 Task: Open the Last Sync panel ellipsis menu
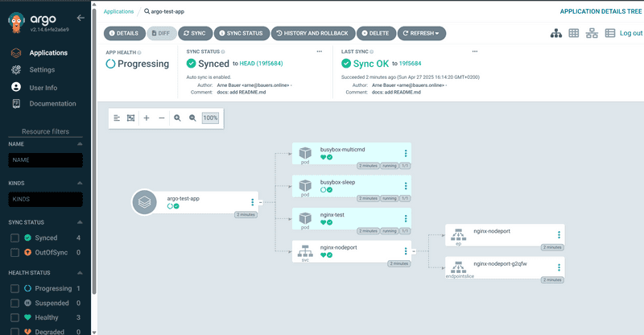(x=475, y=52)
